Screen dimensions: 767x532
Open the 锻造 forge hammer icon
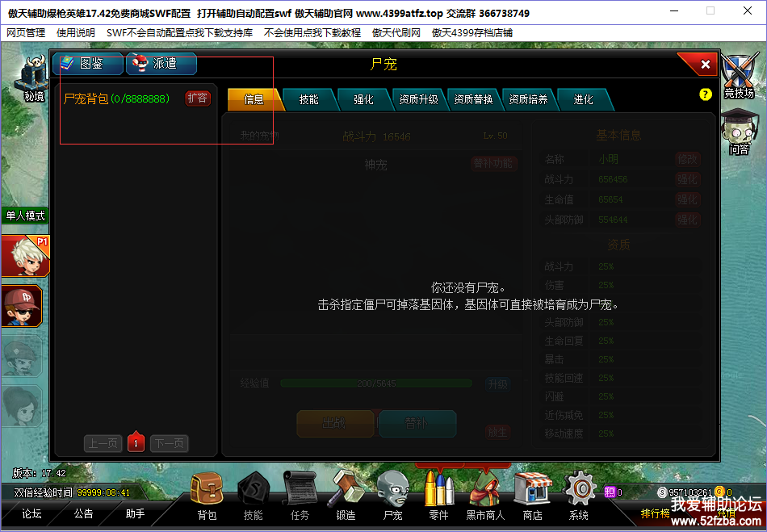(x=346, y=496)
